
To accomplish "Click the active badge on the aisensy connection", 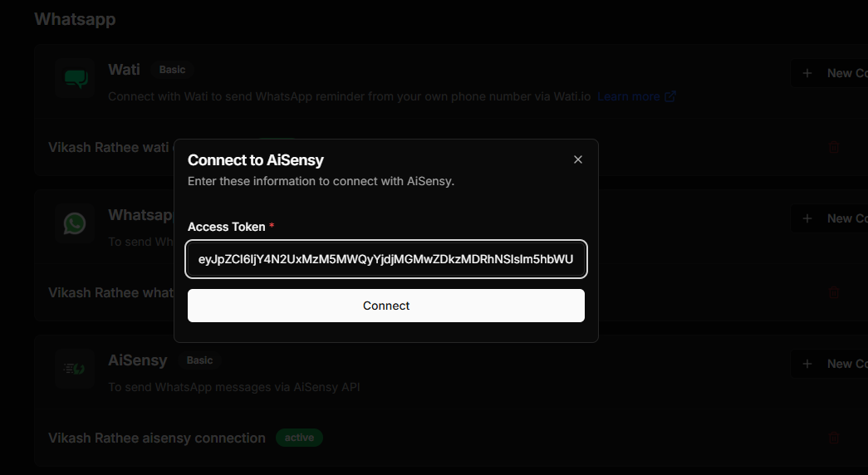I will tap(299, 438).
